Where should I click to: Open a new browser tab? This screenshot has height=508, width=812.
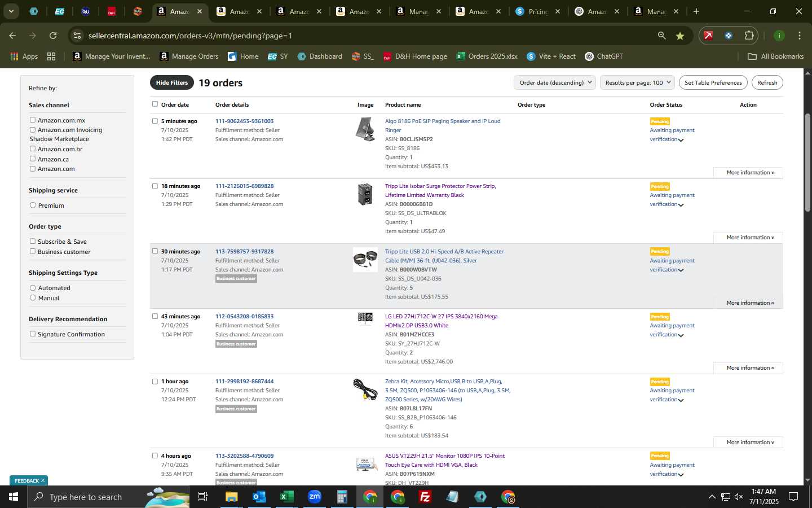696,11
